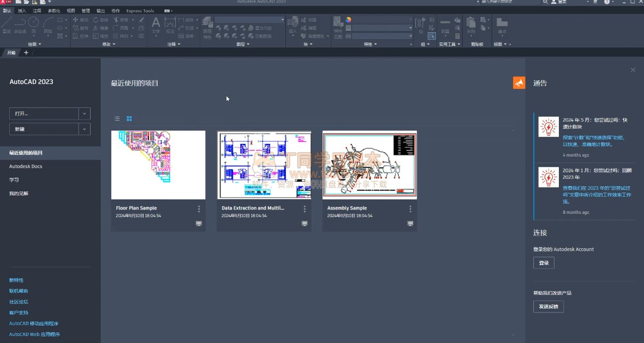This screenshot has width=644, height=343.
Task: Open the Assembly Sample drawing thumbnail
Action: coord(369,165)
